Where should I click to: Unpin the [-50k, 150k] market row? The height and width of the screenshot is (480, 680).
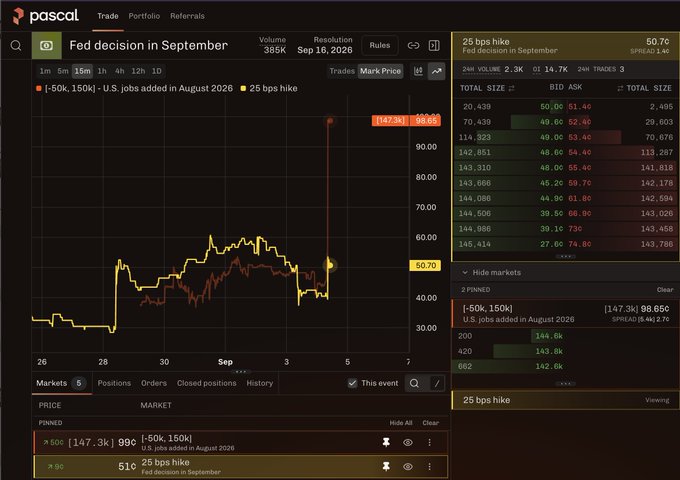coord(386,442)
